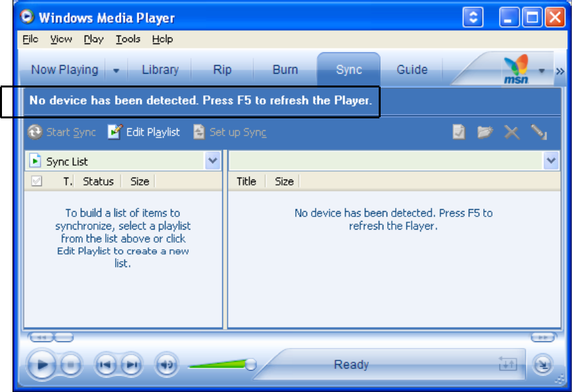This screenshot has width=572, height=392.
Task: Click the Set up Sync icon
Action: pyautogui.click(x=199, y=132)
